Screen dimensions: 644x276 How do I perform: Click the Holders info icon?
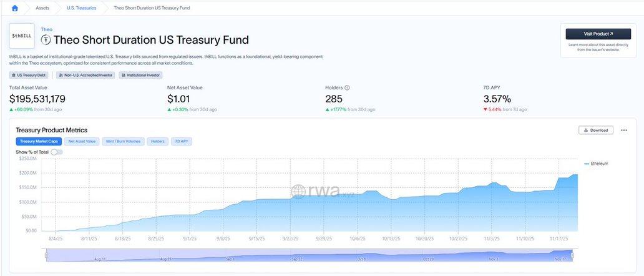point(347,88)
